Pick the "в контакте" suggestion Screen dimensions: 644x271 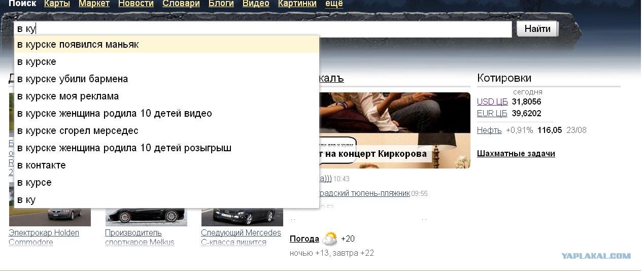tap(42, 165)
